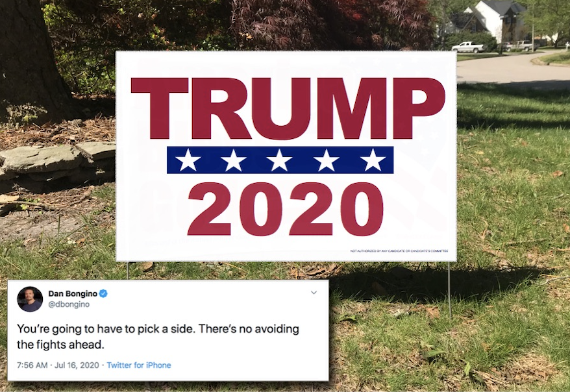Click the 7:56 AM timestamp
The image size is (570, 392).
[x=32, y=365]
